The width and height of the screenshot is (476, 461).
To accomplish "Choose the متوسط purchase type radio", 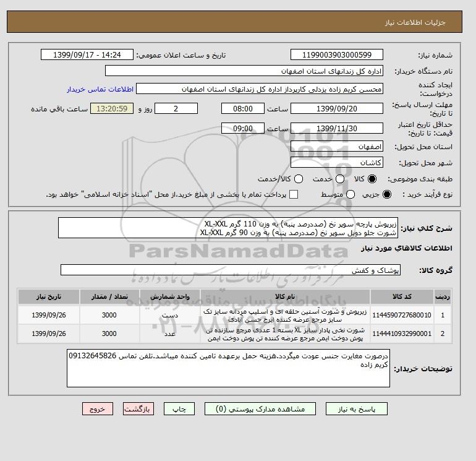I will [351, 194].
